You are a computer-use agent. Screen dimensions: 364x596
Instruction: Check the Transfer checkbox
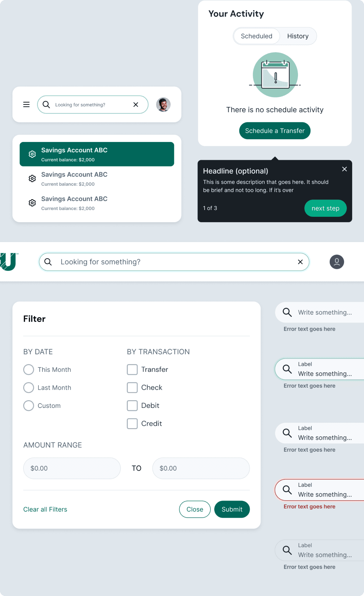132,369
